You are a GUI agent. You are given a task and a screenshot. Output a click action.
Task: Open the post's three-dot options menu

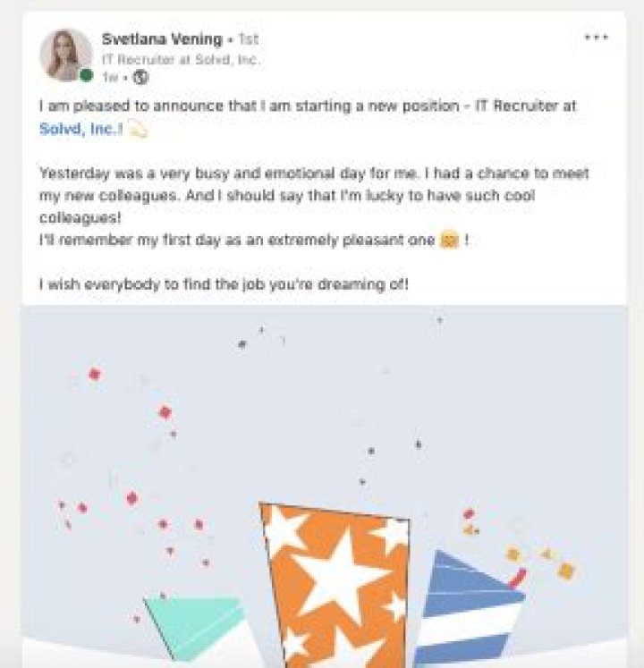point(596,38)
